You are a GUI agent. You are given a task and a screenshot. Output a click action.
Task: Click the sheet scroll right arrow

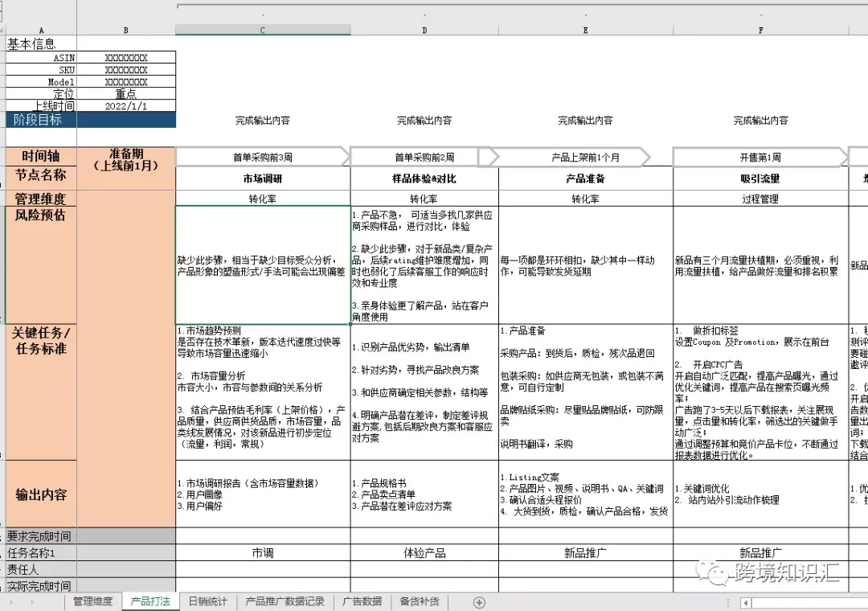(32, 602)
